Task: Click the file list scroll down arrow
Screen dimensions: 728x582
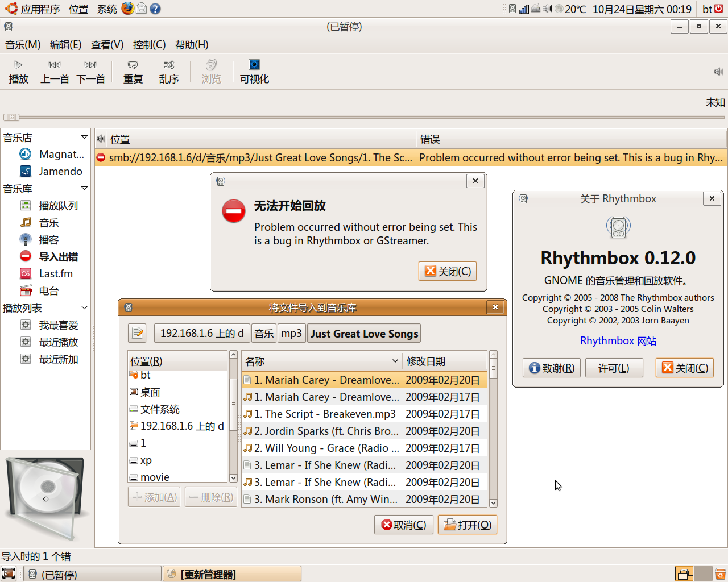Action: tap(493, 503)
